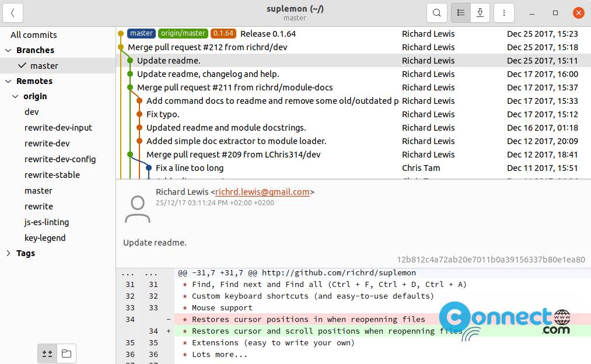Select the 'Fix typo.' commit
The height and width of the screenshot is (364, 591).
(x=354, y=114)
